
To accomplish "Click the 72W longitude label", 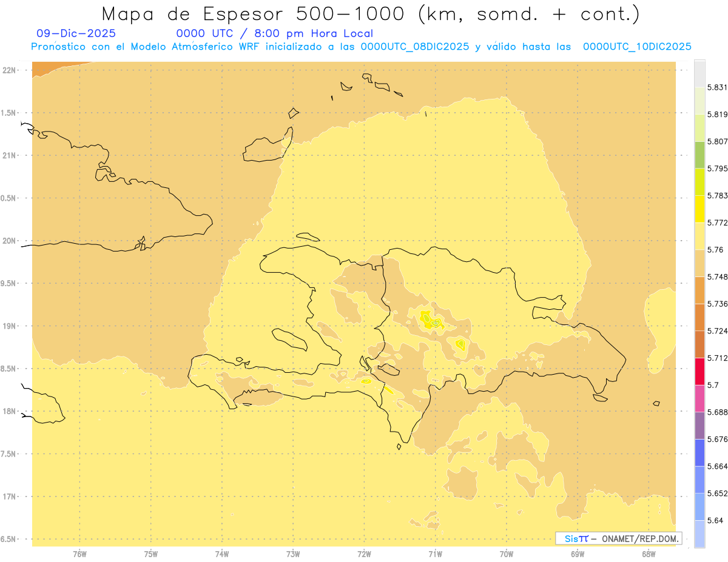I will (364, 554).
